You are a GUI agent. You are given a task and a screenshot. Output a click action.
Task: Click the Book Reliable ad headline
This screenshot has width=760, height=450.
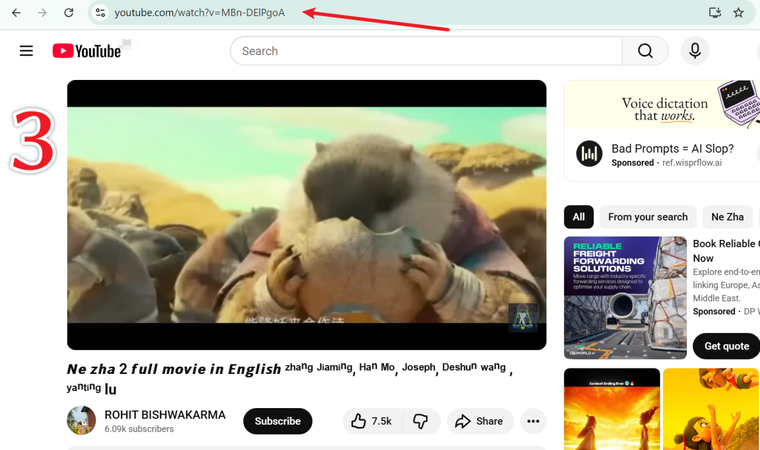pyautogui.click(x=724, y=251)
